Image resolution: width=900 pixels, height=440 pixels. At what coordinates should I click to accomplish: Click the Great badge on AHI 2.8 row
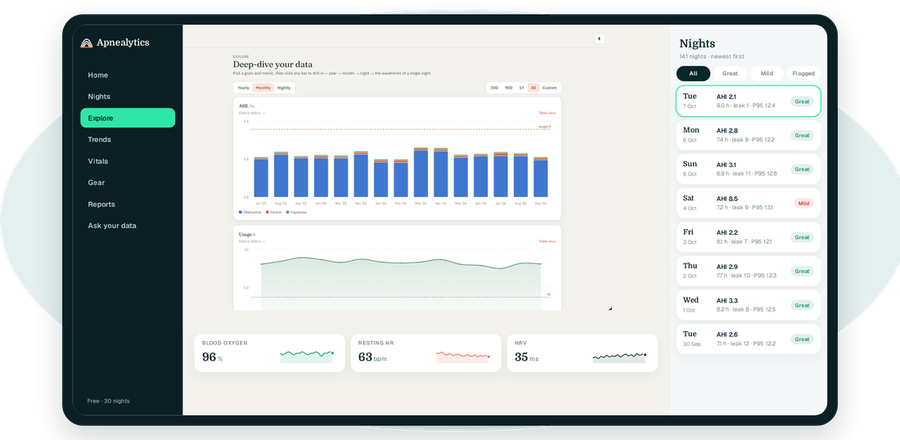pyautogui.click(x=802, y=135)
